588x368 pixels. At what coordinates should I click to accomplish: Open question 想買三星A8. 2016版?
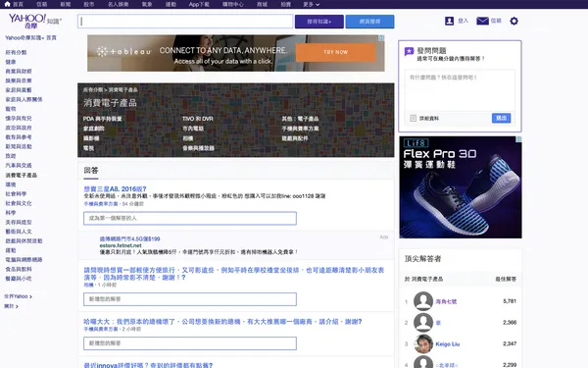(x=115, y=188)
